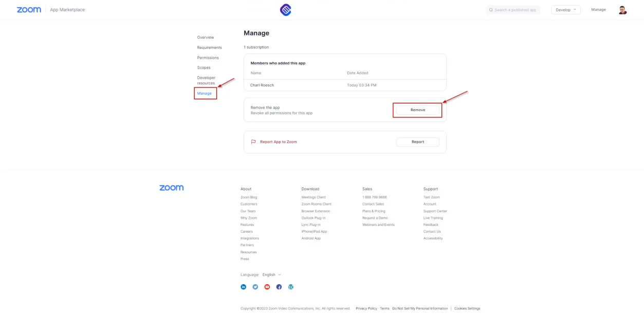This screenshot has height=315, width=644.
Task: Open the Privacy Policy link
Action: 366,308
